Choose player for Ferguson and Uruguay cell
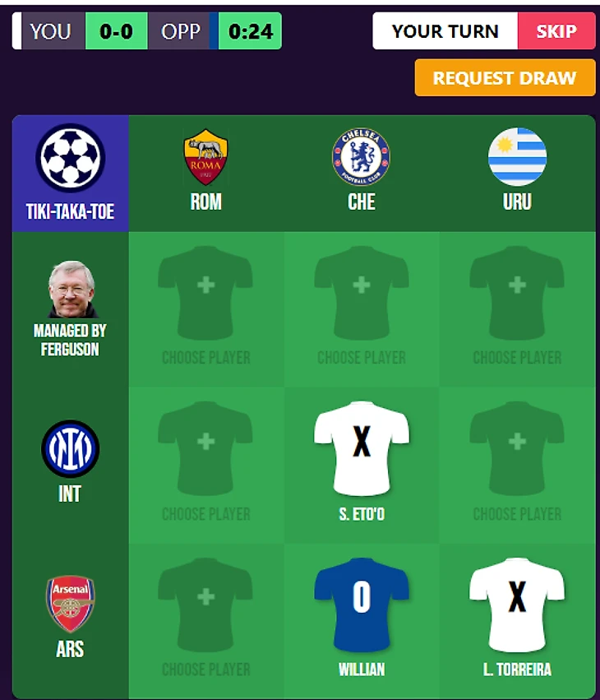This screenshot has height=700, width=600. (x=518, y=309)
